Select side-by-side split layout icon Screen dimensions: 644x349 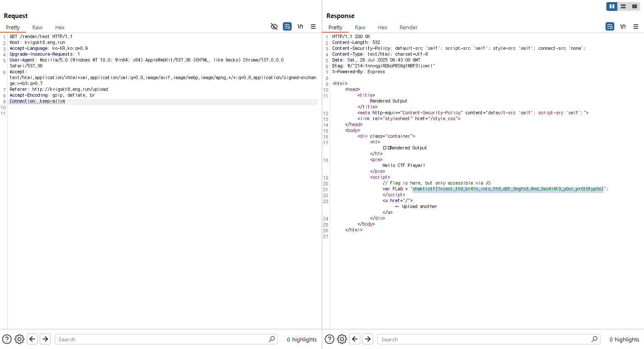click(x=612, y=6)
